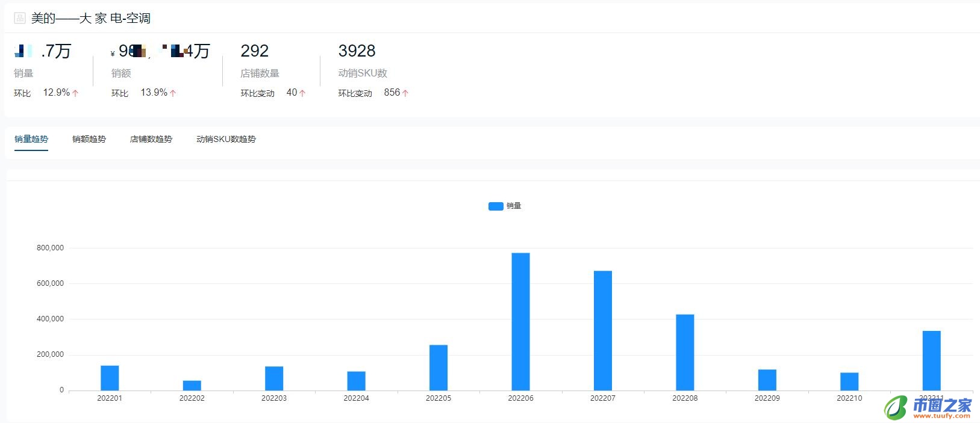
Task: Switch to the 动销SKU数趋势 tab
Action: 226,139
